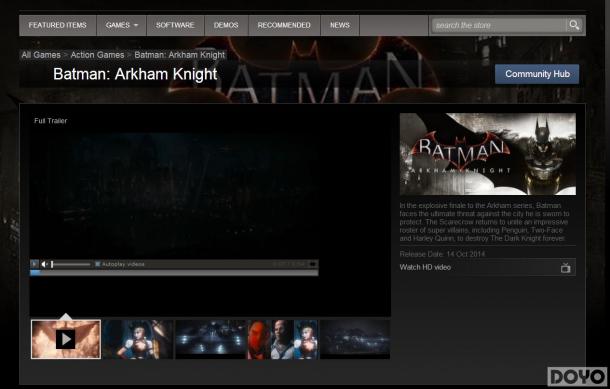Mute the trailer with the speaker icon

[x=44, y=264]
